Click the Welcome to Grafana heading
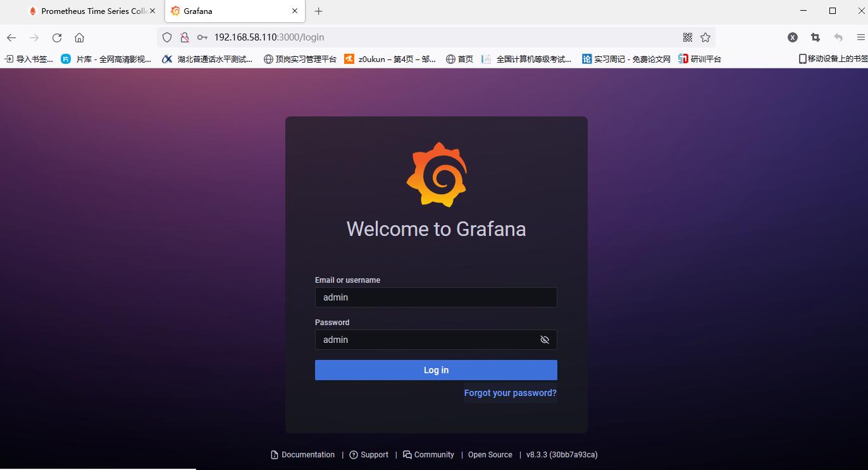The height and width of the screenshot is (470, 868). (x=436, y=228)
